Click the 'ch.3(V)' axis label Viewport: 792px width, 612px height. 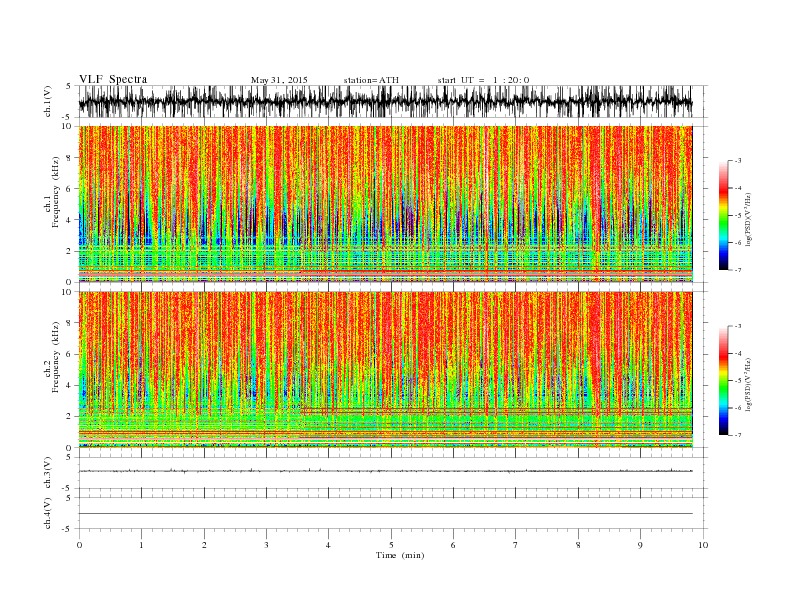(48, 473)
